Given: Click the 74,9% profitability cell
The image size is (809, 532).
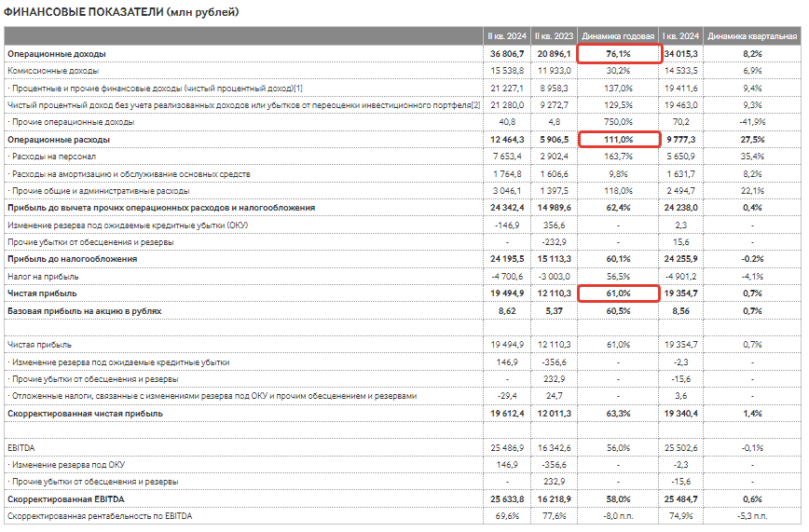Looking at the screenshot, I should (681, 516).
